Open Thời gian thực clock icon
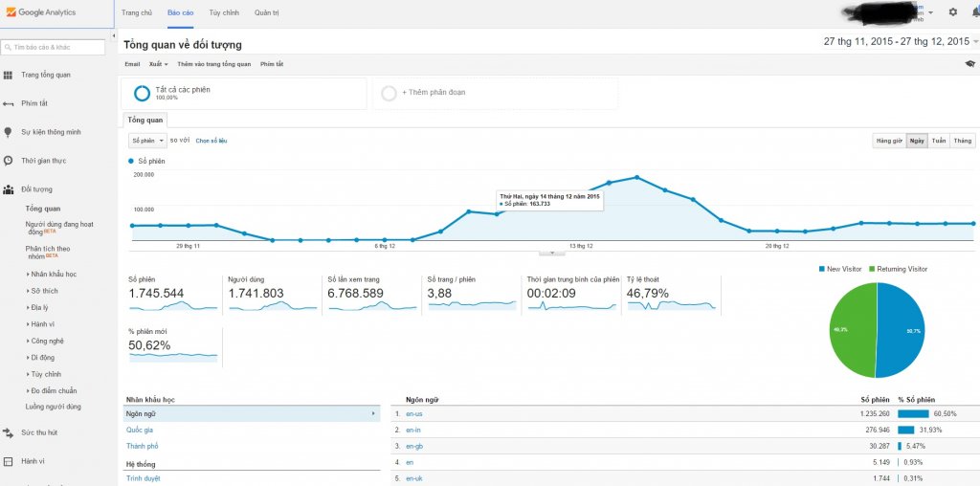This screenshot has width=980, height=486. tap(9, 161)
